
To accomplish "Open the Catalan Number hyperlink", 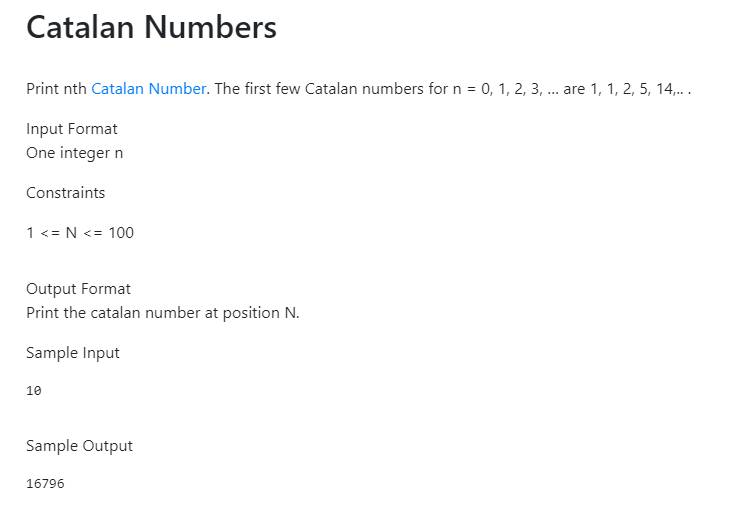I will pyautogui.click(x=148, y=89).
